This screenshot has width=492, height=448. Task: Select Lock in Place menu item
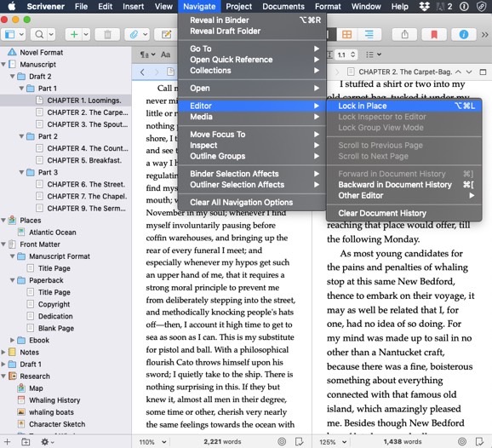pyautogui.click(x=404, y=106)
